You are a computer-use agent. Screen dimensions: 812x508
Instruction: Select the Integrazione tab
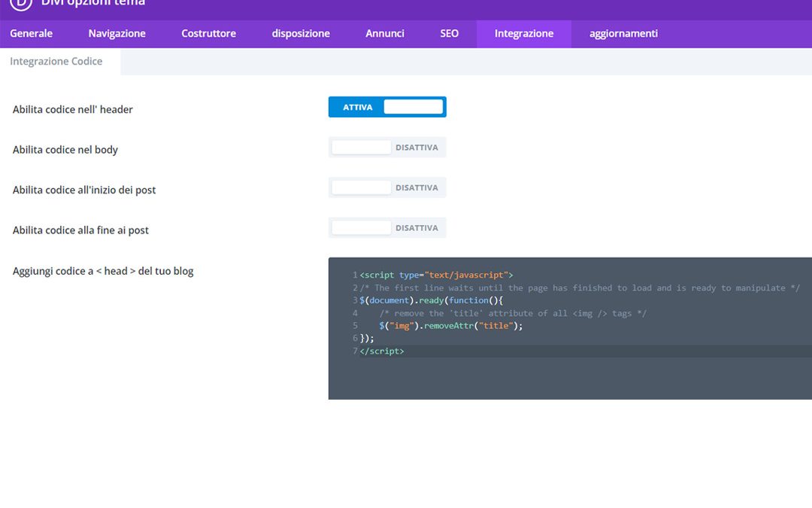(x=524, y=34)
